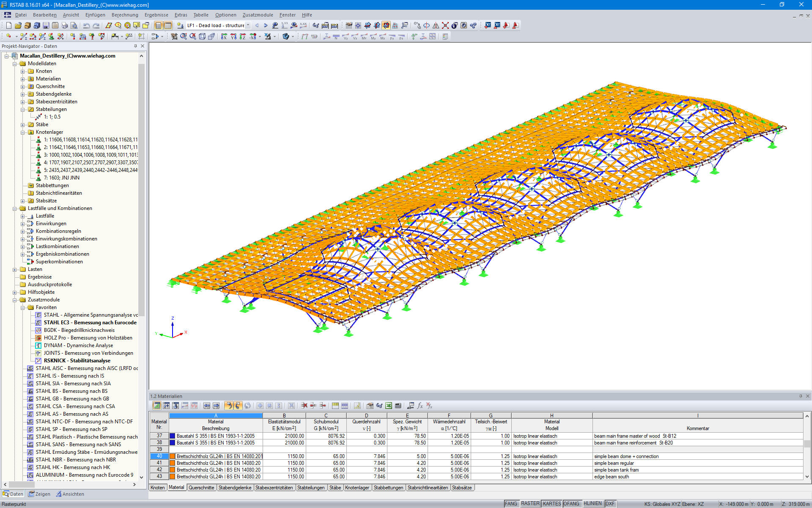The height and width of the screenshot is (508, 812).
Task: Click the Save file toolbar icon
Action: (46, 25)
